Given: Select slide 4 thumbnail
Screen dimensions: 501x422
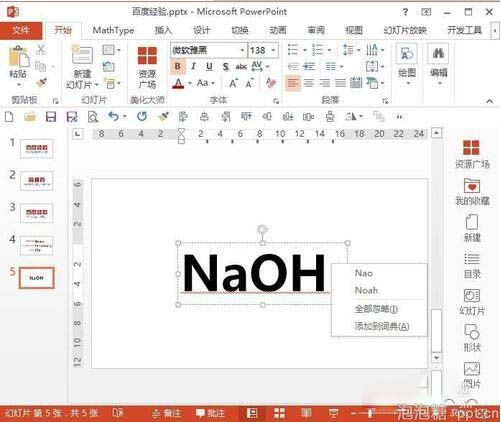Looking at the screenshot, I should point(36,245).
